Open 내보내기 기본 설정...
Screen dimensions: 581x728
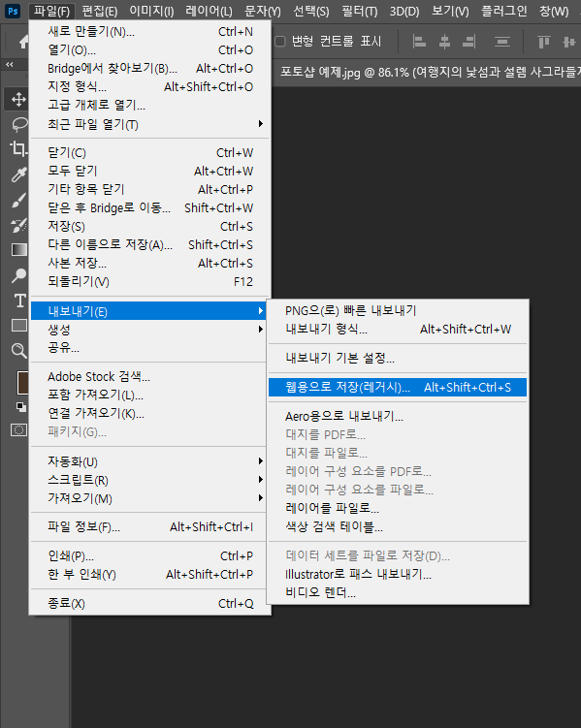point(398,358)
